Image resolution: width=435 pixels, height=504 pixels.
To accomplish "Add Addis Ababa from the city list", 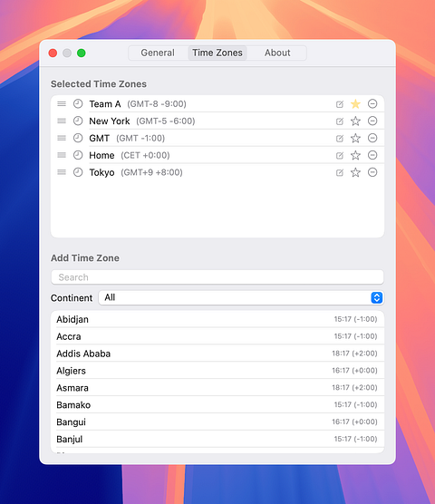I will 217,354.
